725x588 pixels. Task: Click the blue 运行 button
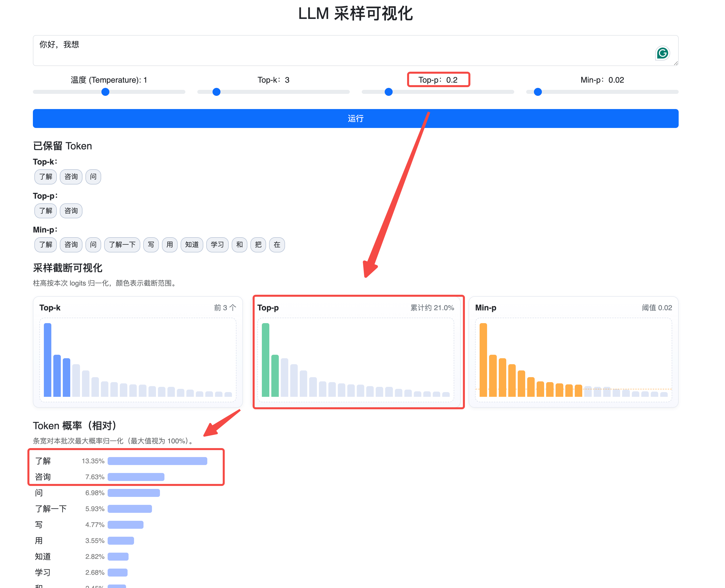pyautogui.click(x=355, y=118)
